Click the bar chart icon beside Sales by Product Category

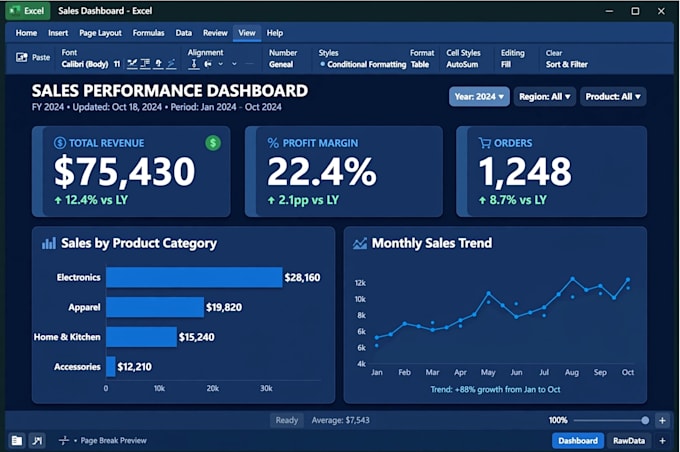pyautogui.click(x=49, y=243)
